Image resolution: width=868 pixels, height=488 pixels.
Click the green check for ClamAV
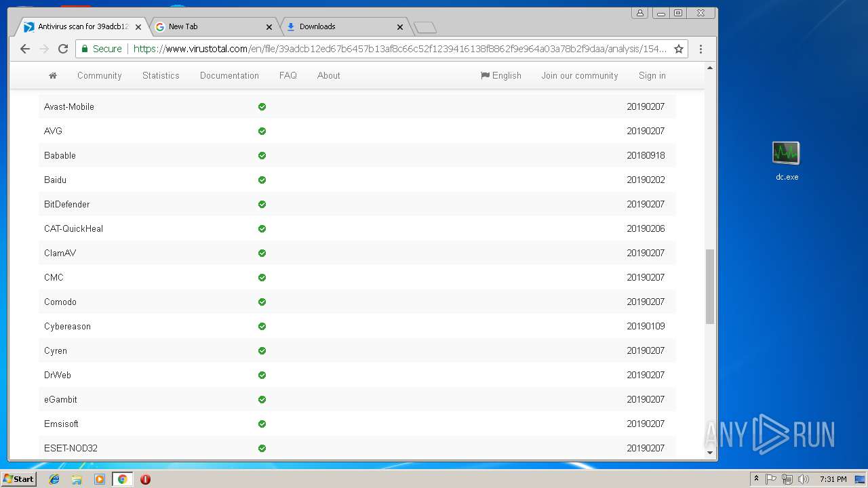point(262,253)
